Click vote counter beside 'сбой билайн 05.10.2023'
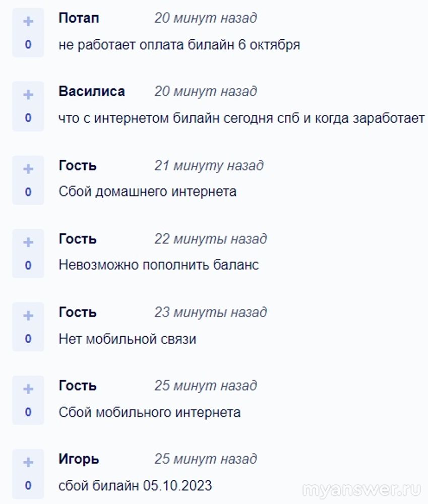 click(28, 486)
